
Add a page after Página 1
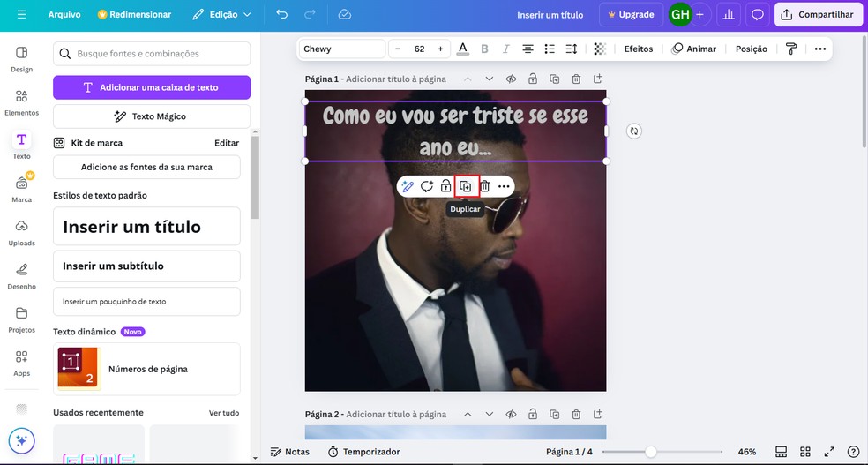click(x=598, y=79)
